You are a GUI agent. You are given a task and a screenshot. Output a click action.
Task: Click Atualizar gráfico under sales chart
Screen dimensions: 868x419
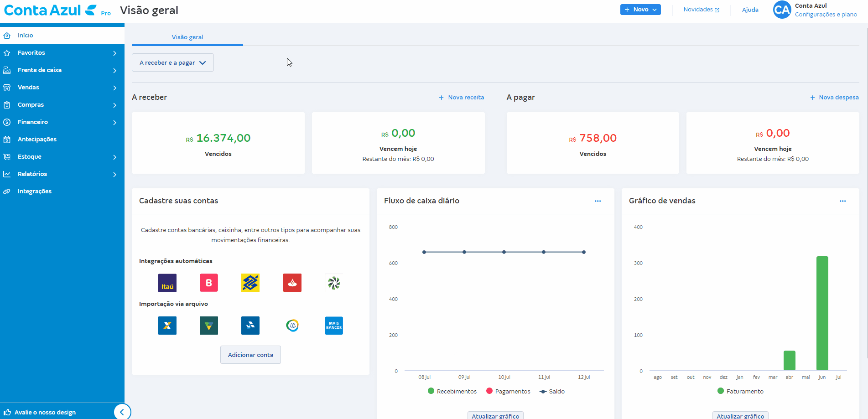click(740, 415)
